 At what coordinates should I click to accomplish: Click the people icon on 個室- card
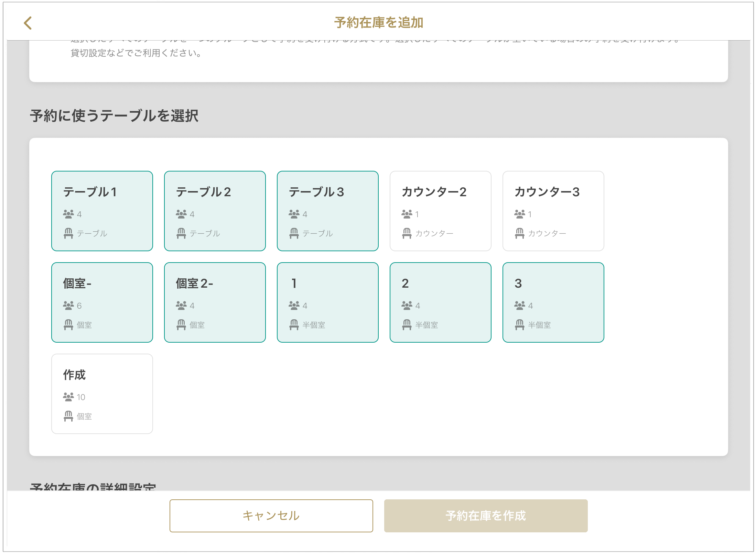point(68,306)
